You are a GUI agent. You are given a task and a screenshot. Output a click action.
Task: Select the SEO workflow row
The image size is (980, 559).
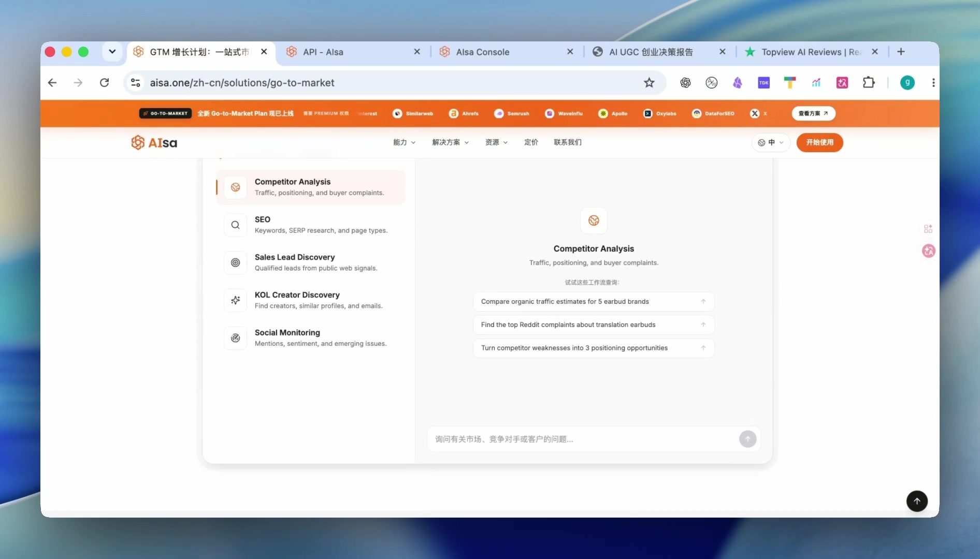[x=310, y=225]
